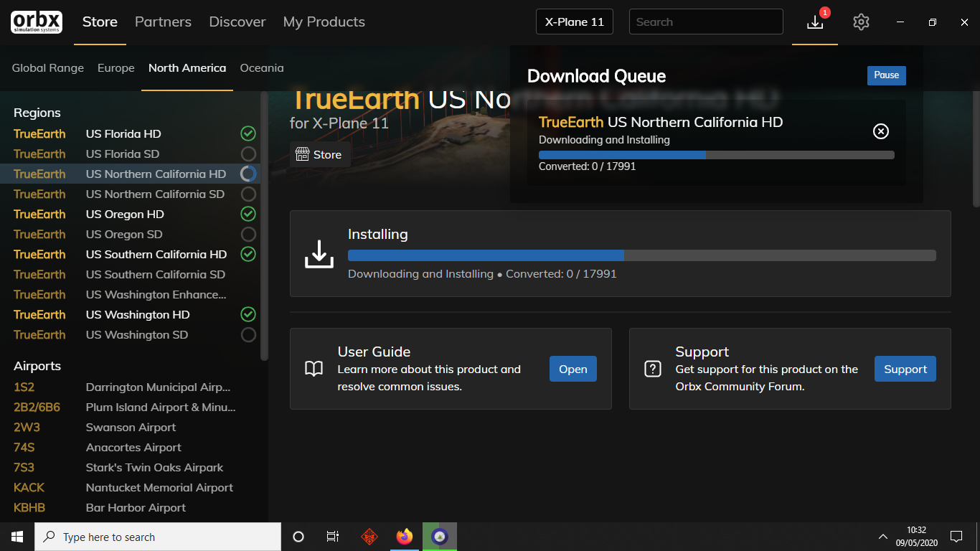
Task: Click US Northern California HD progress circle
Action: coord(248,174)
